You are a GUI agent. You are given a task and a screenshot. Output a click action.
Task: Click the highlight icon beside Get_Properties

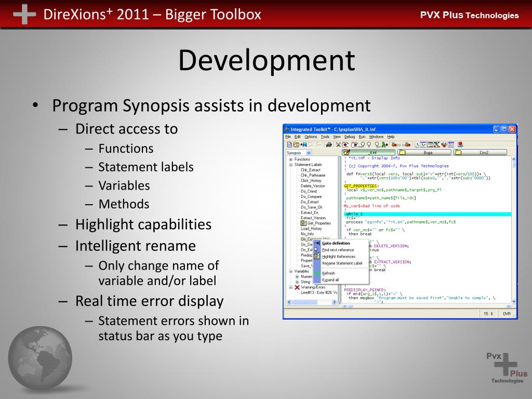pyautogui.click(x=303, y=223)
